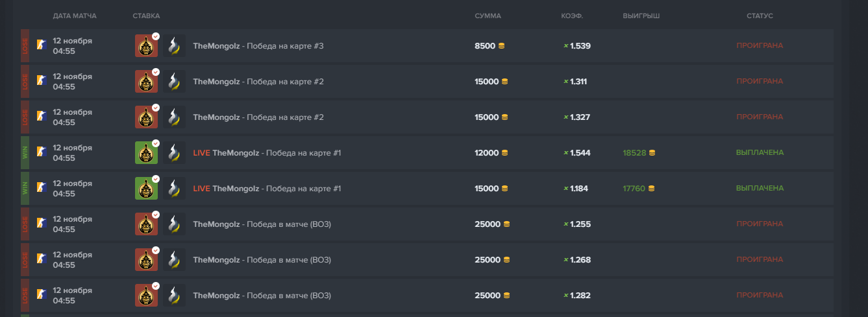
Task: Click opponent flame logo in the 1.539 odds row
Action: [174, 46]
